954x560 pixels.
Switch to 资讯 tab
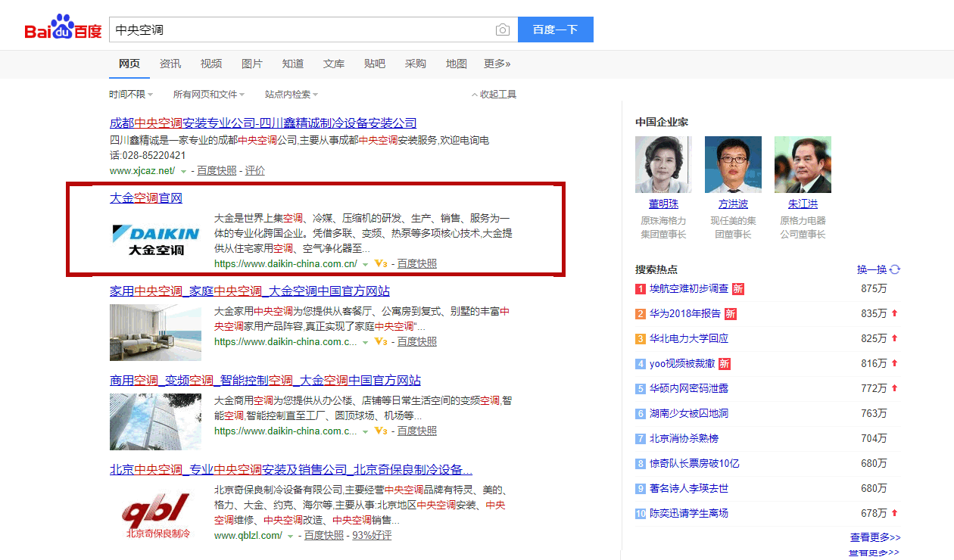(170, 64)
